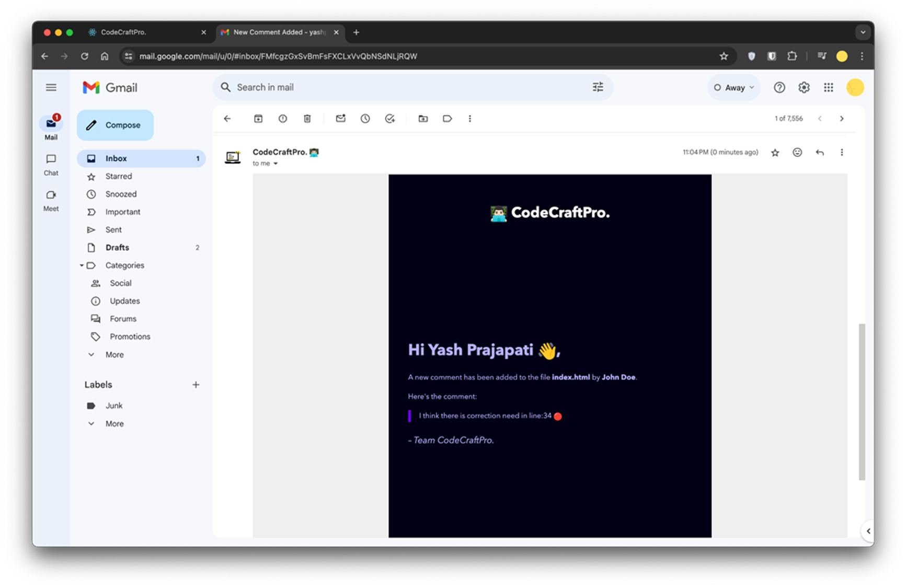
Task: Mark the email as unread
Action: [x=341, y=119]
